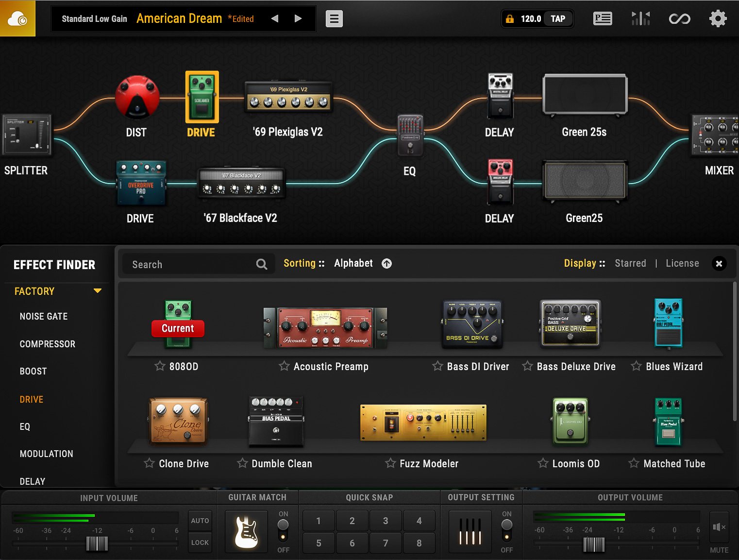Viewport: 739px width, 560px height.
Task: Go to the previous preset arrow
Action: tap(275, 18)
